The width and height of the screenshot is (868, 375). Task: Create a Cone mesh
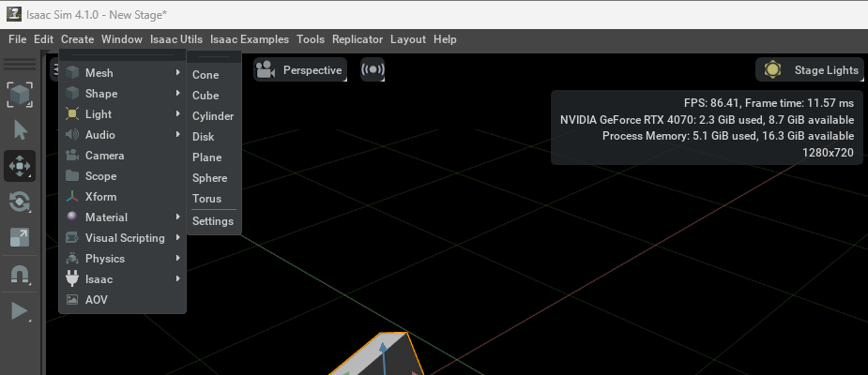pyautogui.click(x=214, y=75)
